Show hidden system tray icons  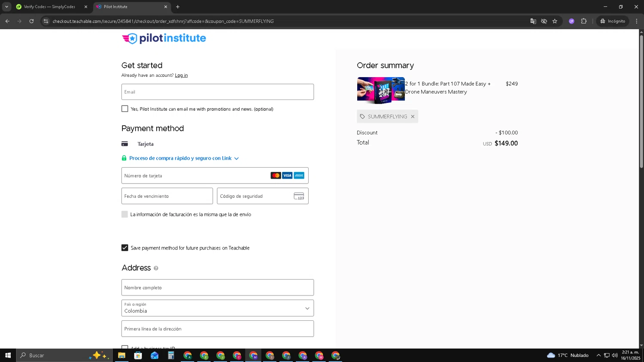[x=598, y=355]
